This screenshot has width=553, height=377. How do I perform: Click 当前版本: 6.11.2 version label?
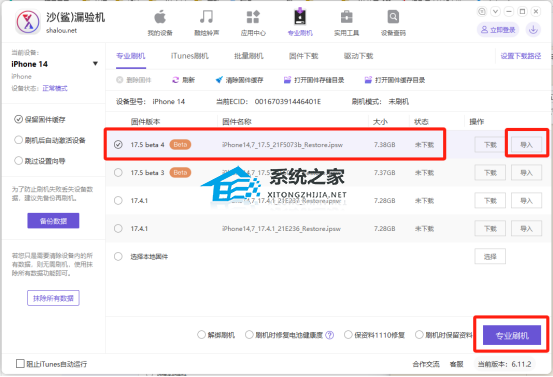pyautogui.click(x=504, y=364)
